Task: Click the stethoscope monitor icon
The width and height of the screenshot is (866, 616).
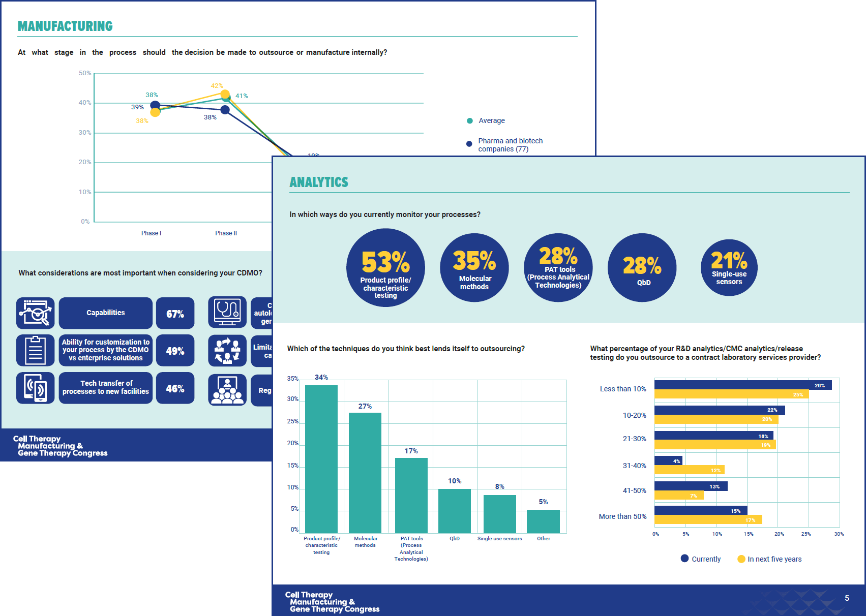Action: pyautogui.click(x=227, y=312)
